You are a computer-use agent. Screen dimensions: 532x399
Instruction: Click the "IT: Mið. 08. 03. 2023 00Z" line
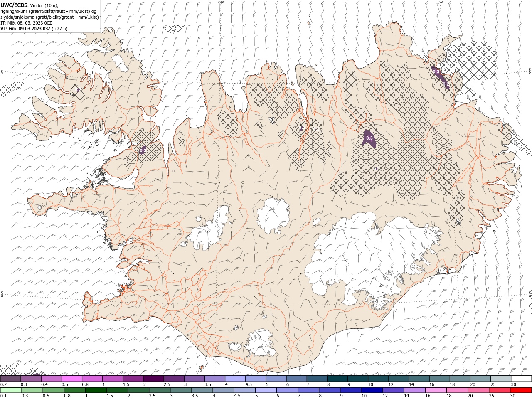[x=26, y=23]
